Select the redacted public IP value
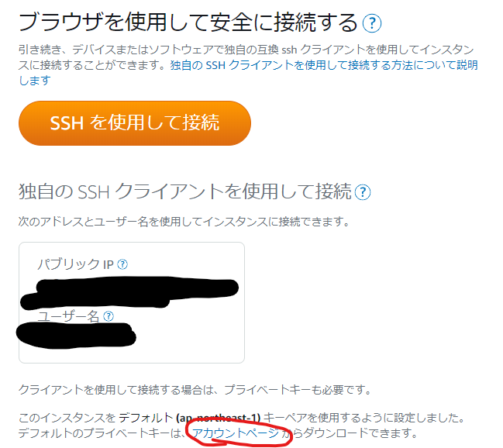This screenshot has width=503, height=448. coord(130,292)
